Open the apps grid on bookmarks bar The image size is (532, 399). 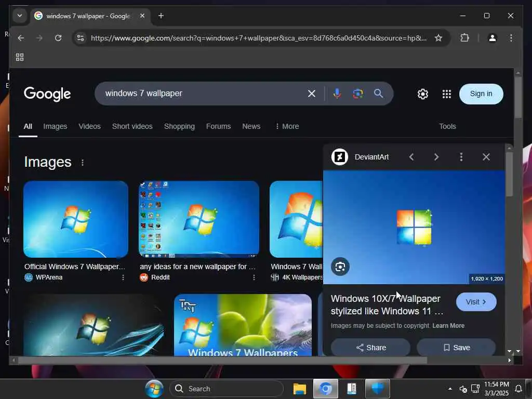point(20,57)
